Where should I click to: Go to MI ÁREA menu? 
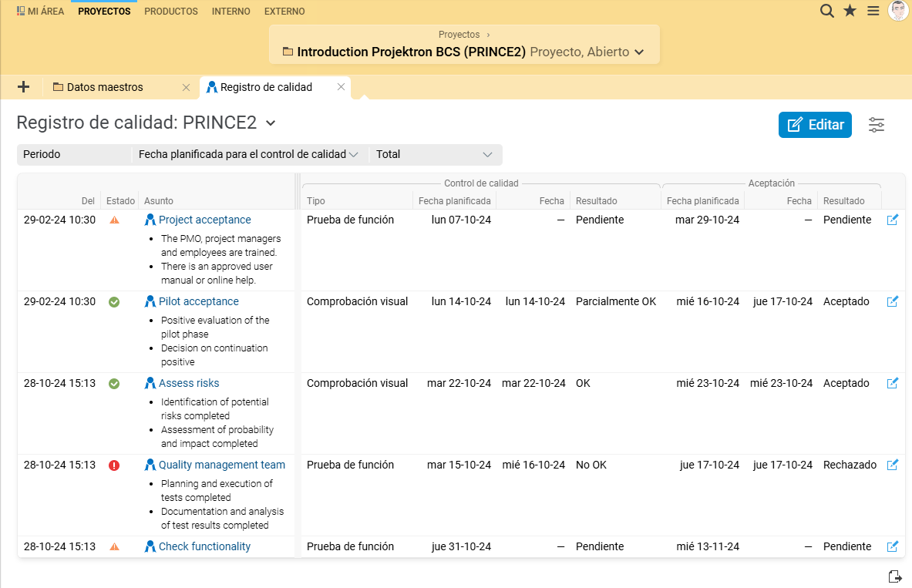[x=40, y=11]
